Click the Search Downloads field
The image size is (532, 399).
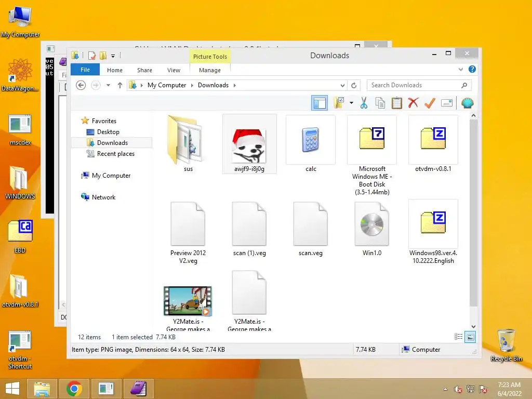pos(419,85)
